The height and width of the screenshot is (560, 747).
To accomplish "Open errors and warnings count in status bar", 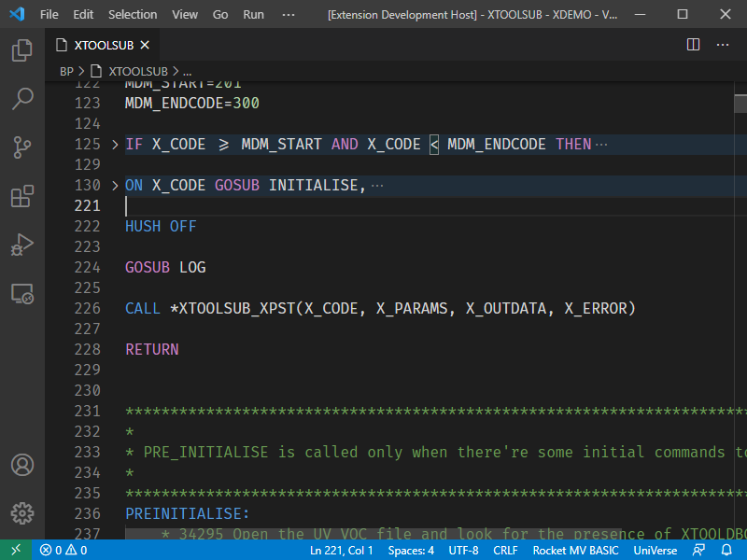I will click(63, 550).
